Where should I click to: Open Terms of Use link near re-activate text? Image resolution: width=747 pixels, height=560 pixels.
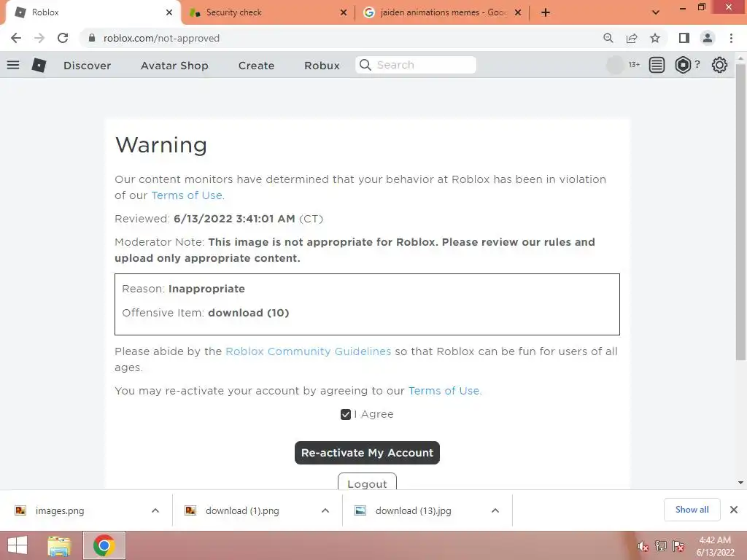(x=444, y=391)
